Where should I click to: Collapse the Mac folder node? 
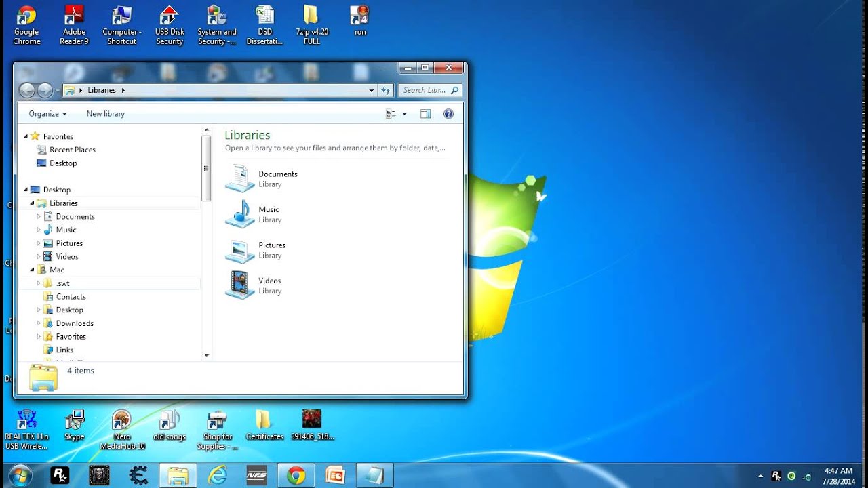(x=31, y=269)
